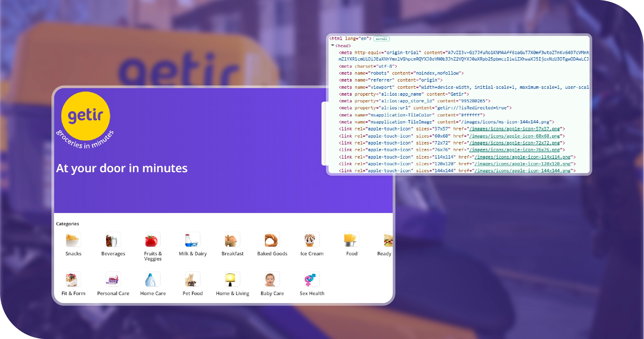This screenshot has width=644, height=339.
Task: Open the Sex Health category icon
Action: click(312, 279)
